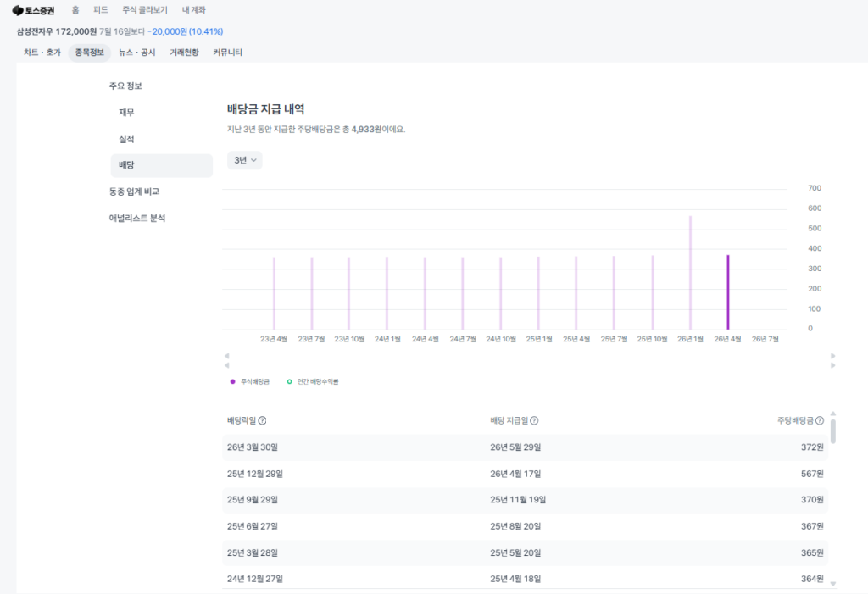This screenshot has width=868, height=594.
Task: Open 실적 section in sidebar
Action: click(126, 139)
